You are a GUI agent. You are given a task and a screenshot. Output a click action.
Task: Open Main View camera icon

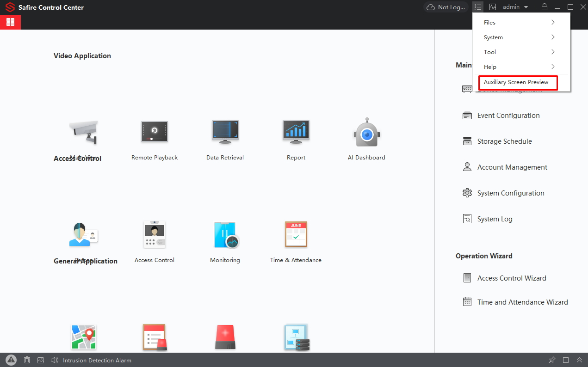tap(84, 132)
